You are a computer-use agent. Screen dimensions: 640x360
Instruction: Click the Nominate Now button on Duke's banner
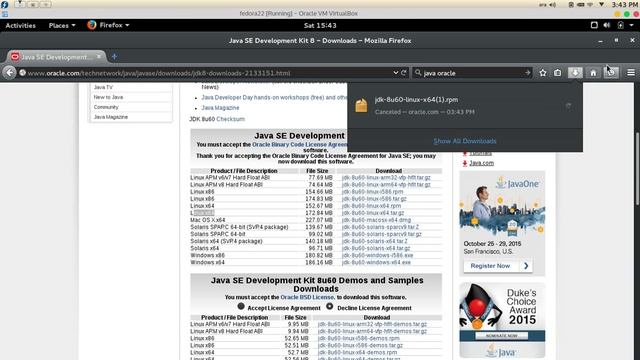click(x=502, y=336)
